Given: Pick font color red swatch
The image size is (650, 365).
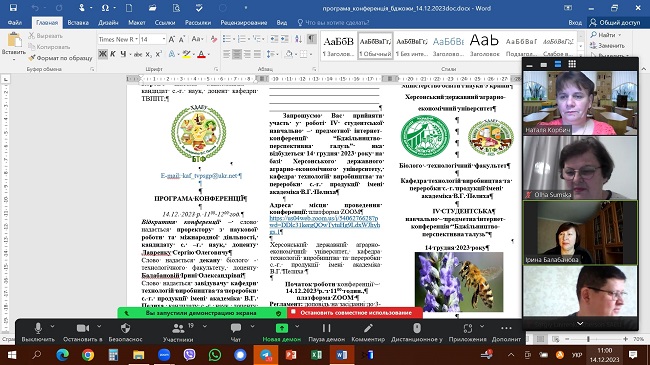Looking at the screenshot, I should click(x=201, y=54).
